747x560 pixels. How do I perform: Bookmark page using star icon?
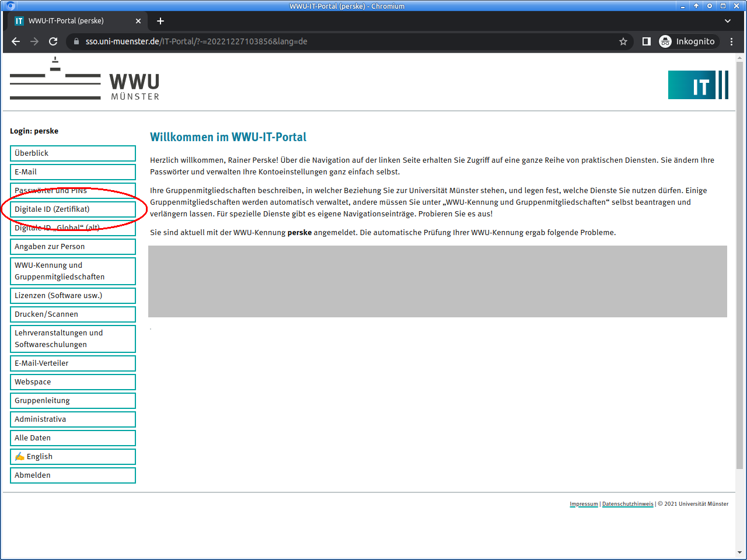pos(623,41)
